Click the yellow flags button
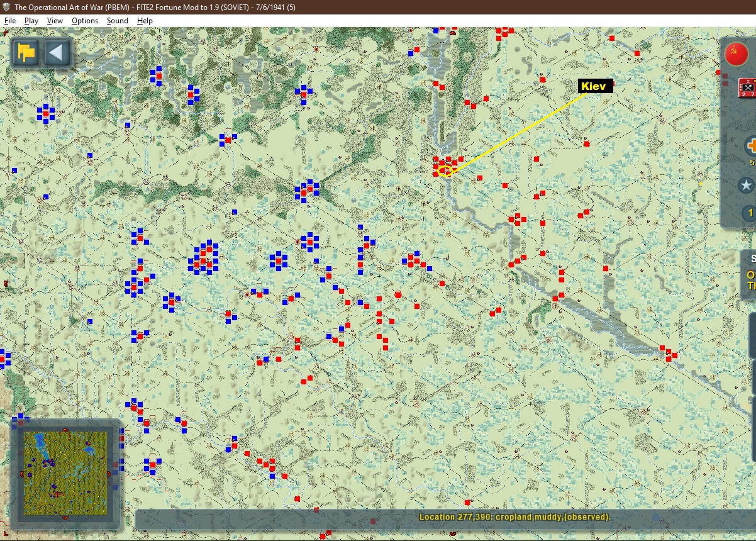This screenshot has width=756, height=541. 26,52
